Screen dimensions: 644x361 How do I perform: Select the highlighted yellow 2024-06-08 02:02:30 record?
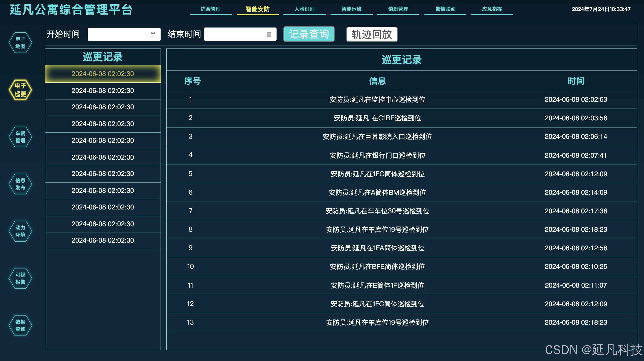pyautogui.click(x=103, y=74)
